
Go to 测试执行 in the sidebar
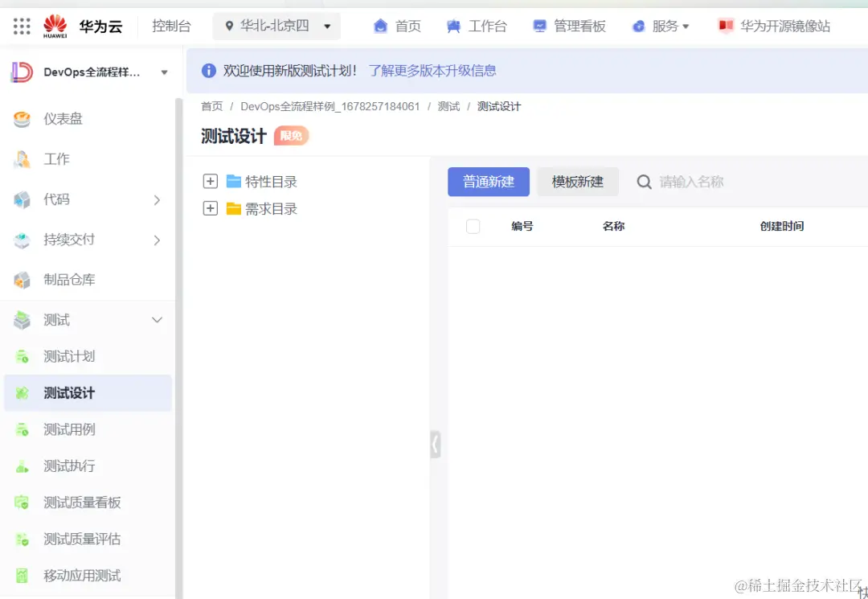point(71,466)
